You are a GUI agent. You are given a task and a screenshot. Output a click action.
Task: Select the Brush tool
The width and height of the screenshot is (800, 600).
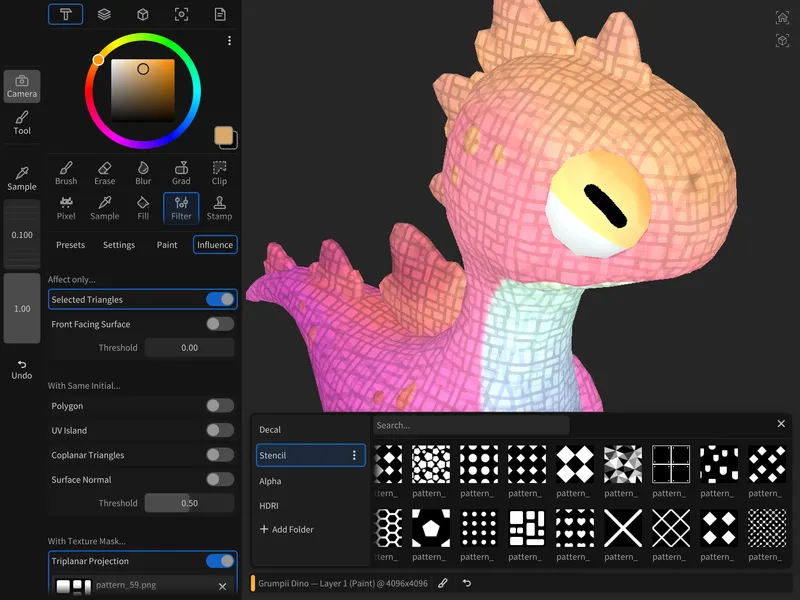66,173
